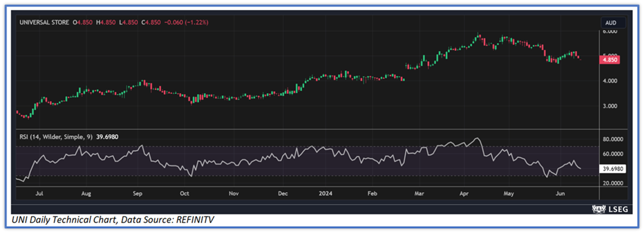Select the Mar label on time axis
The image size is (644, 233).
(x=419, y=193)
